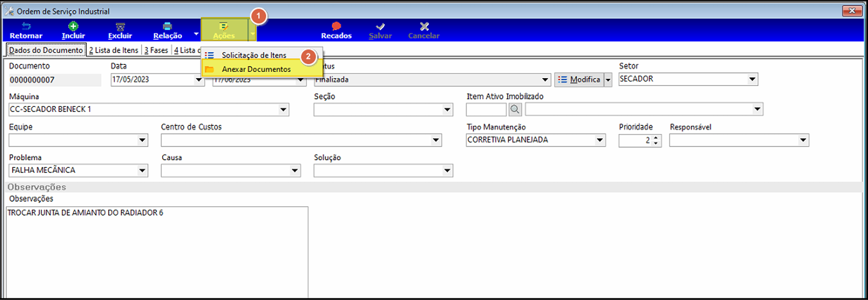The width and height of the screenshot is (868, 300).
Task: Select Anexar Documentos from the menu
Action: tap(256, 69)
